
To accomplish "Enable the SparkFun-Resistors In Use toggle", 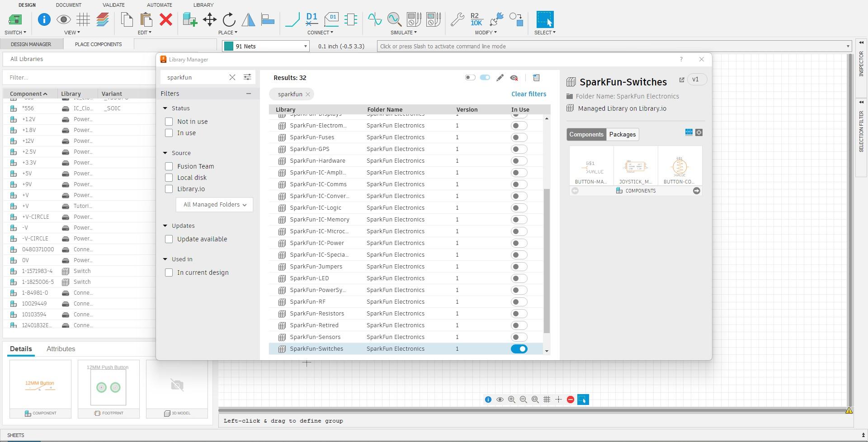I will (x=519, y=314).
